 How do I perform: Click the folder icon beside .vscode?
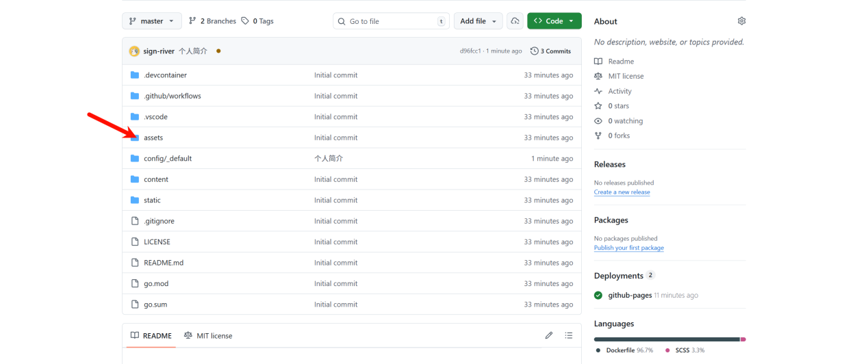[135, 117]
